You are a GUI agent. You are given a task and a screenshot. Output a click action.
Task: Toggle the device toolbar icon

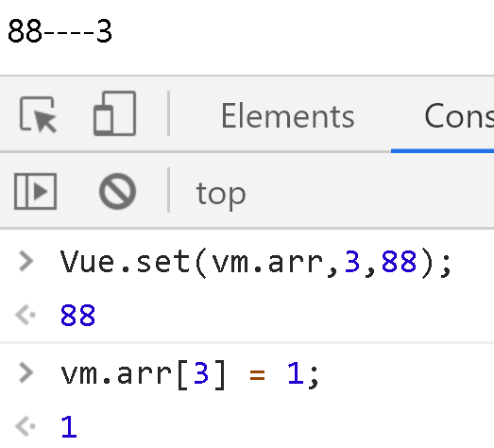pyautogui.click(x=114, y=113)
